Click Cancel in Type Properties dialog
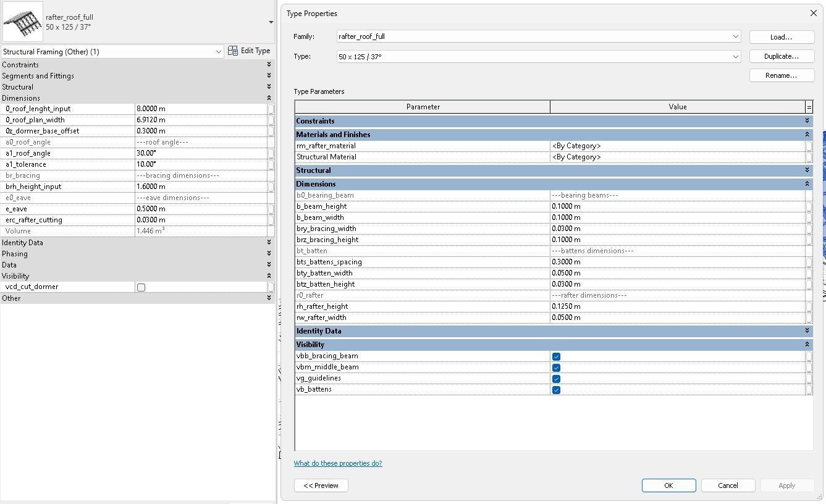The image size is (826, 504). (728, 485)
